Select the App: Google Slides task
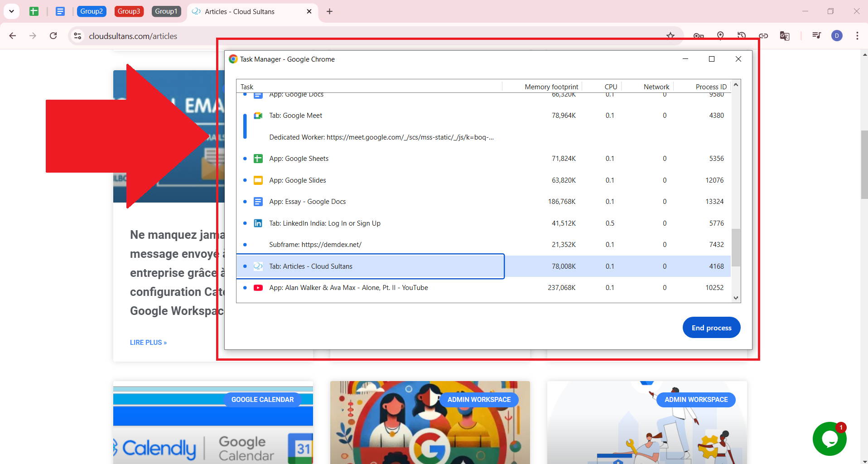The height and width of the screenshot is (464, 868). pos(483,180)
